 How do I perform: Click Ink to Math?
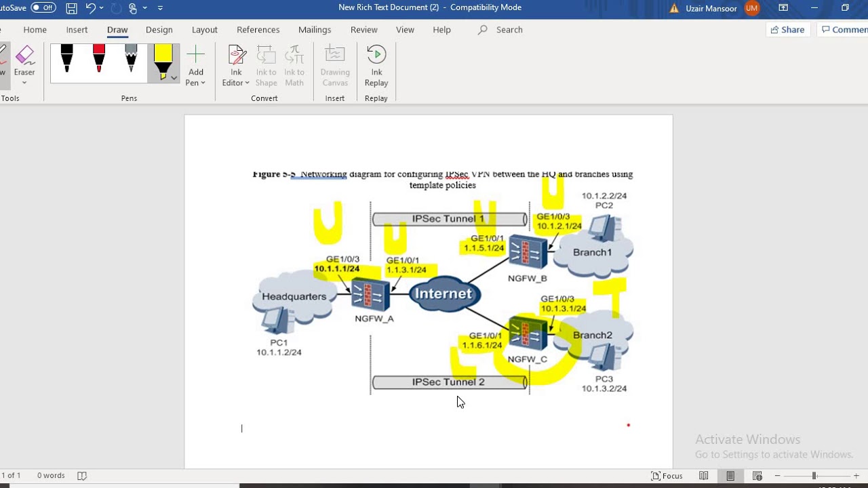294,66
